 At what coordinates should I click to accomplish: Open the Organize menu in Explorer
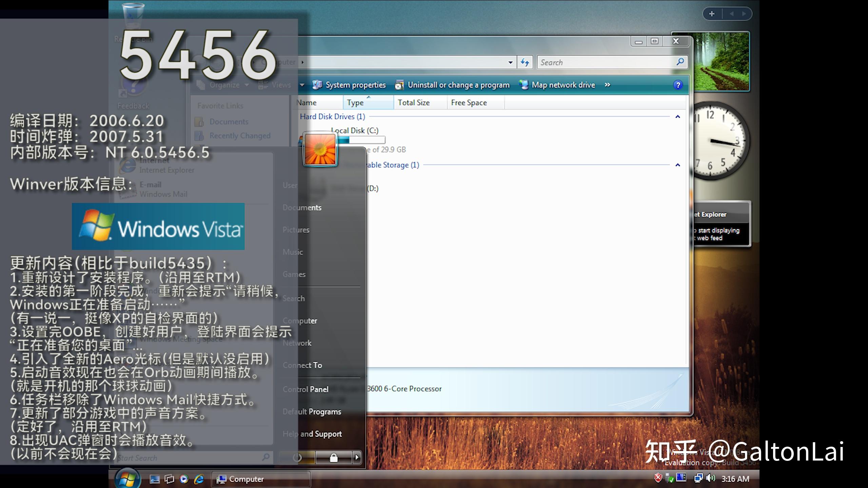[x=223, y=85]
